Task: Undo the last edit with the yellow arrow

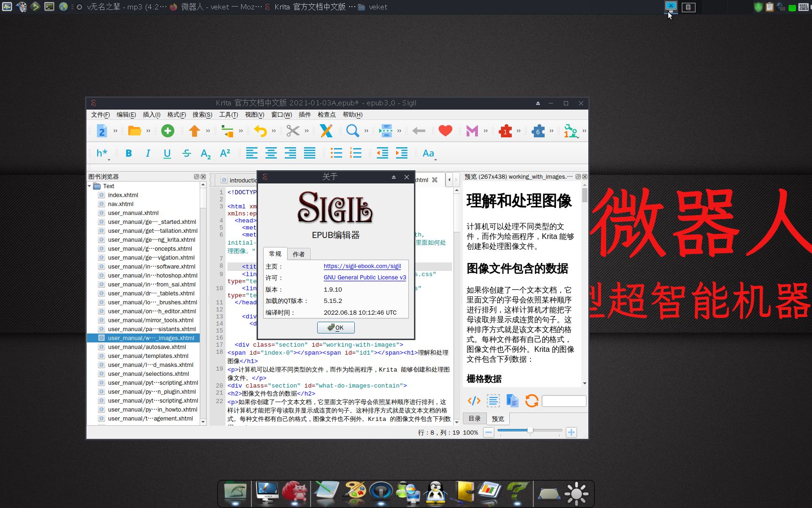Action: pos(260,131)
